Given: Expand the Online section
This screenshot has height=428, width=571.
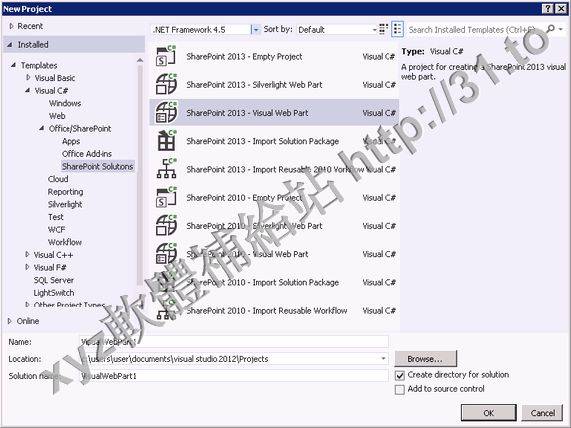Looking at the screenshot, I should [x=10, y=321].
